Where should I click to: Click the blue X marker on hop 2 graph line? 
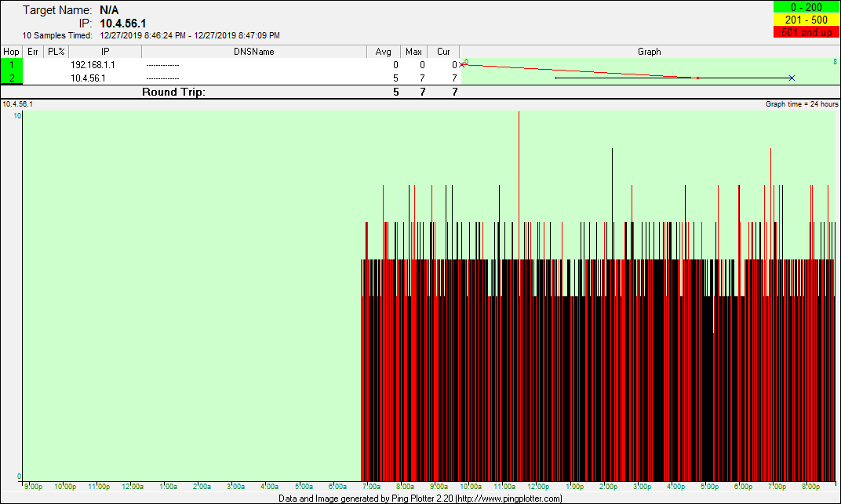coord(792,78)
